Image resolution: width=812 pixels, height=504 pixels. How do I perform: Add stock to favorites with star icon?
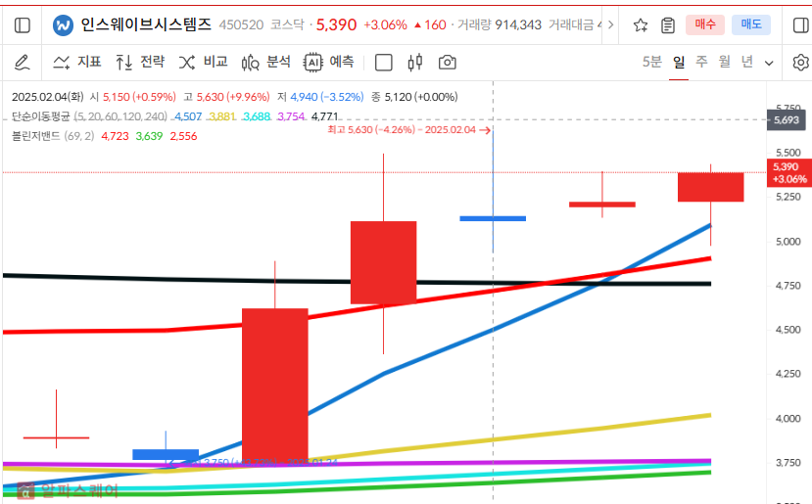click(641, 24)
